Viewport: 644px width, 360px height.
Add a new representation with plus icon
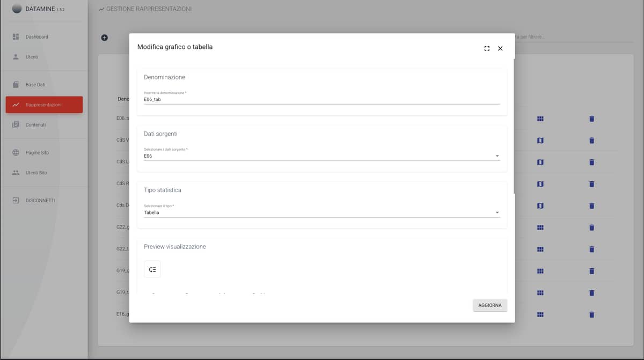(x=104, y=38)
